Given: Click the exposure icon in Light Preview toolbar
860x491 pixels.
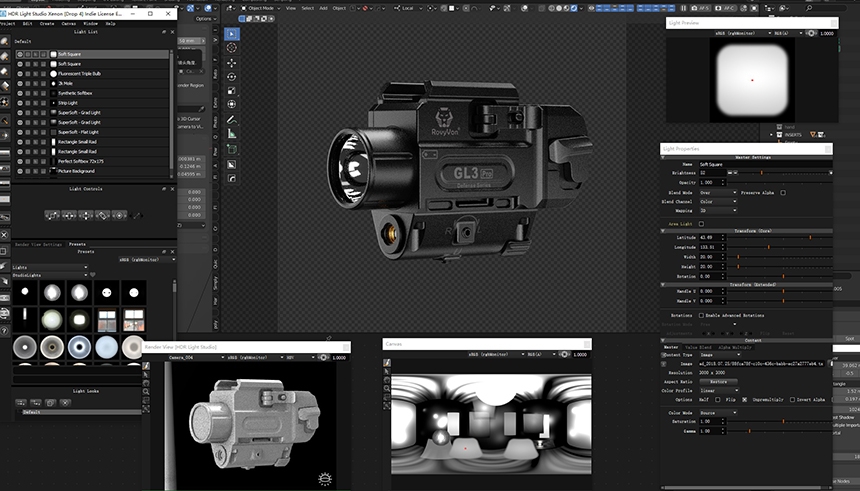Looking at the screenshot, I should click(x=811, y=33).
